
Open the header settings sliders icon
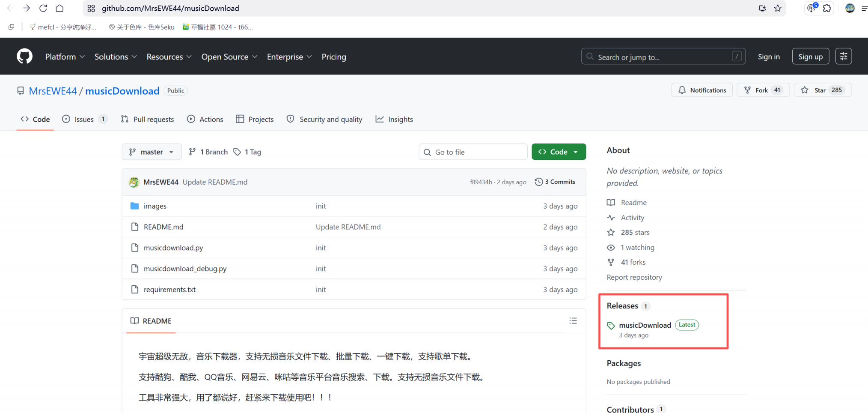click(843, 57)
